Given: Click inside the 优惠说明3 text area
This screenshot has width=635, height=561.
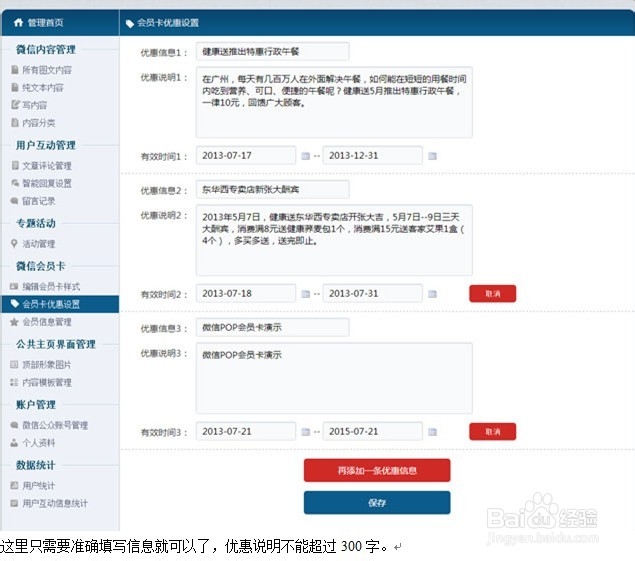Looking at the screenshot, I should (x=334, y=378).
